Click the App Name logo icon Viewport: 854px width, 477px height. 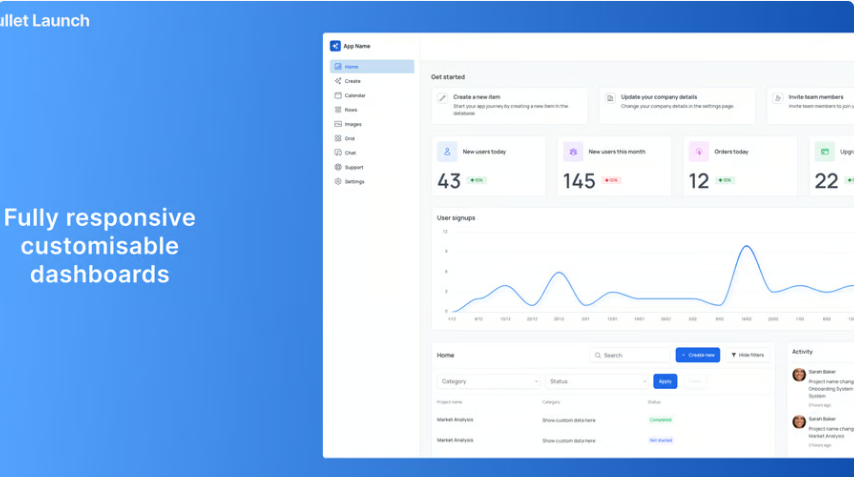point(335,46)
